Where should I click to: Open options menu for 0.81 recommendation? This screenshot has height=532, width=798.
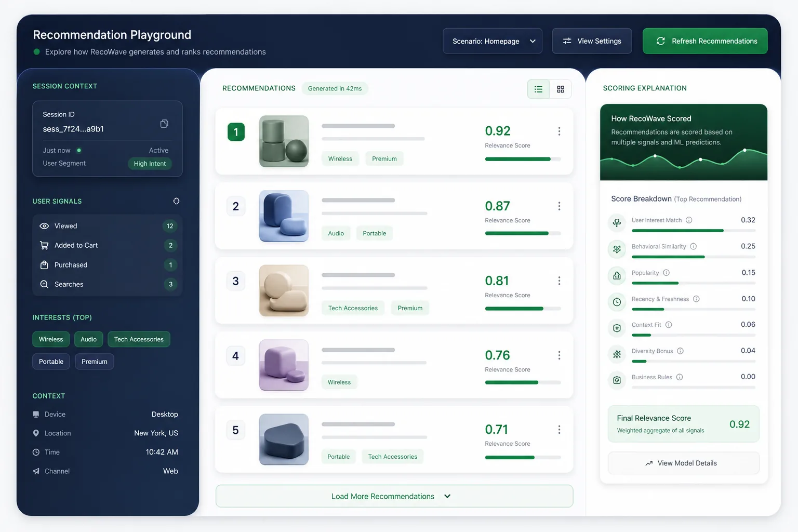559,281
